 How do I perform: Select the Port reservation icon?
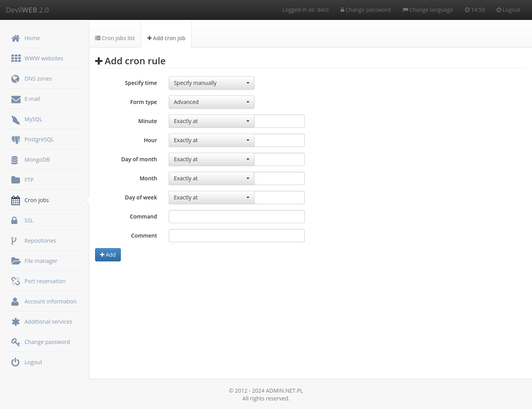point(16,281)
